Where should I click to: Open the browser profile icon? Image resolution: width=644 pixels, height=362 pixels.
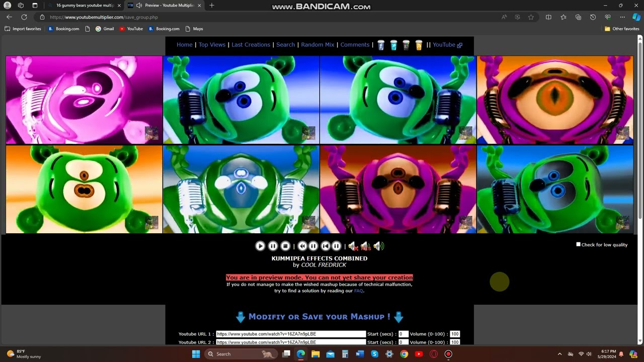8,6
